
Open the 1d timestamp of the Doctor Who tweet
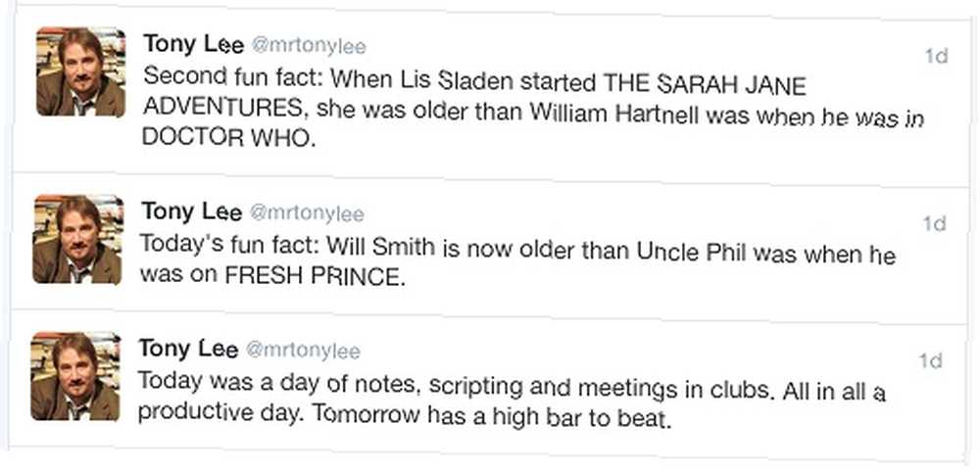[x=936, y=56]
